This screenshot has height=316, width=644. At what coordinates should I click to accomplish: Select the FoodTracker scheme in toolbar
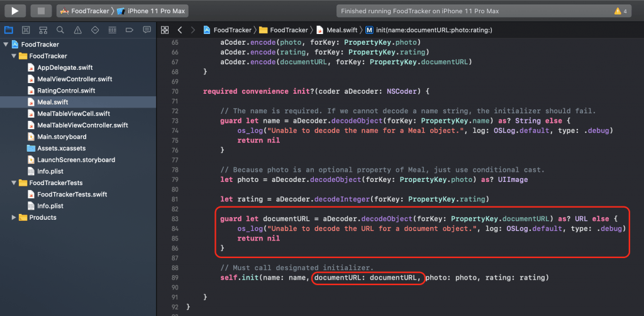tap(85, 11)
